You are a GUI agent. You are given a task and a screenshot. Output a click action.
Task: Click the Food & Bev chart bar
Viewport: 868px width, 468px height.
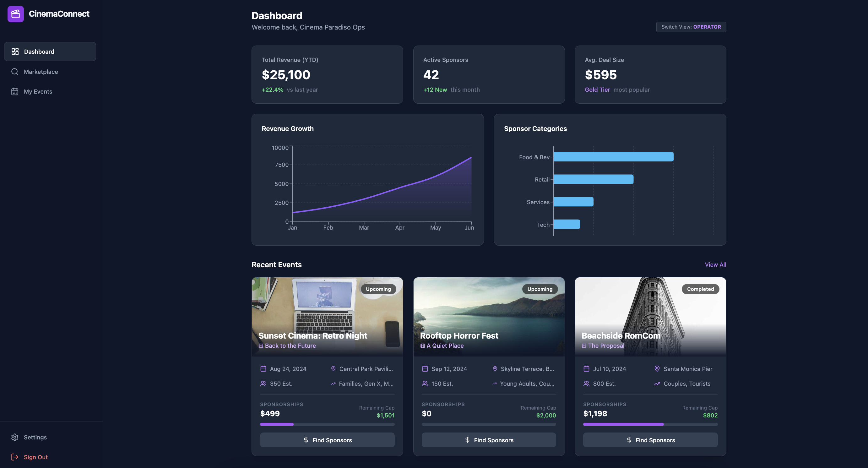[x=613, y=157]
